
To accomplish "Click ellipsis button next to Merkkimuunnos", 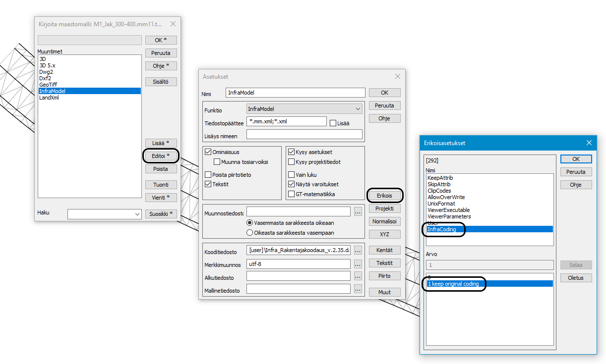I will click(x=358, y=263).
